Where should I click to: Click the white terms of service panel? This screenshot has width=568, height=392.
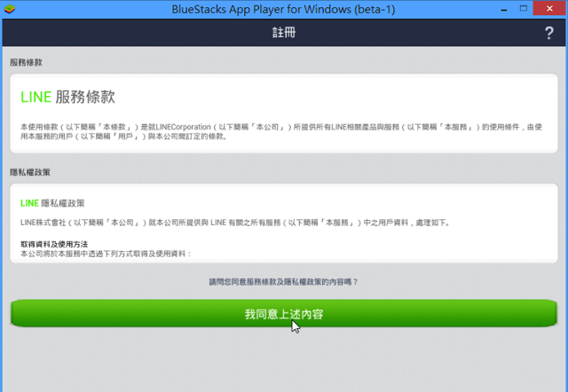pos(399,98)
